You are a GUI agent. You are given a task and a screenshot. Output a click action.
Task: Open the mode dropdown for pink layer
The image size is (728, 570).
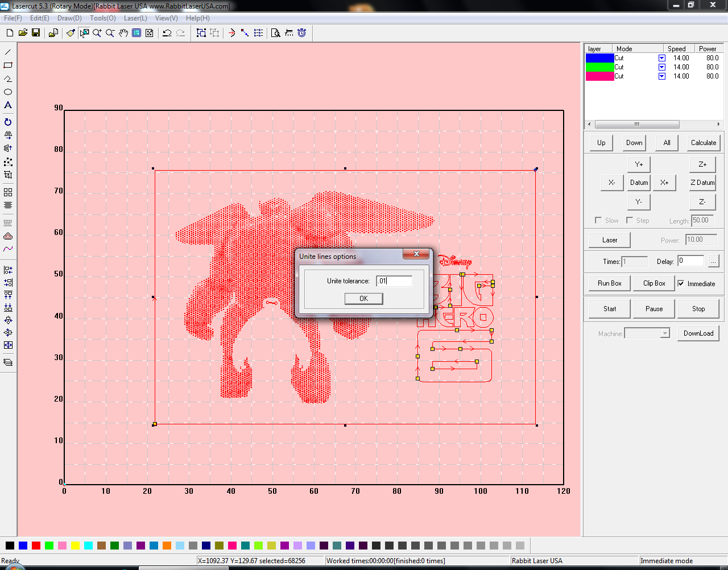pyautogui.click(x=662, y=76)
